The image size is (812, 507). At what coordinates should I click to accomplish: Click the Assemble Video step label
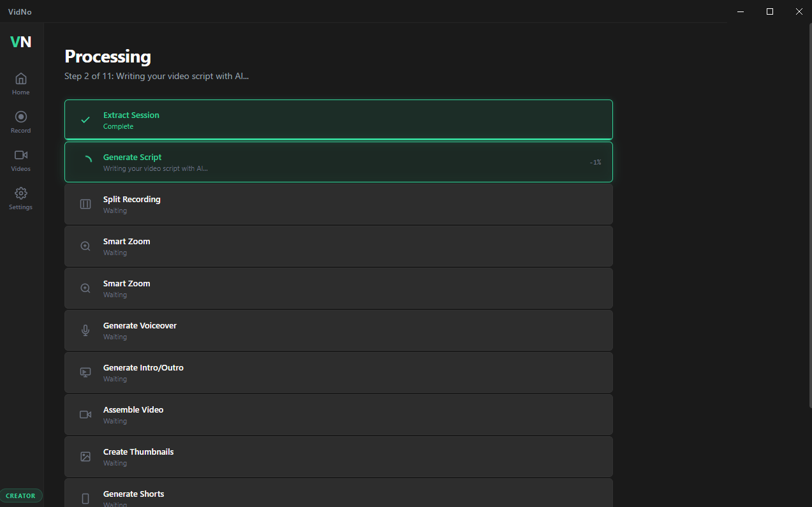point(133,409)
